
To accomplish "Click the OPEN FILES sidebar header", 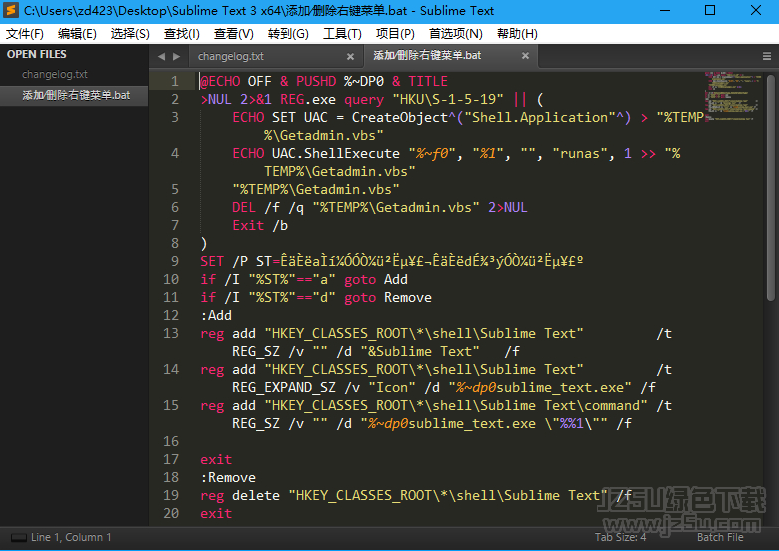I will (37, 54).
